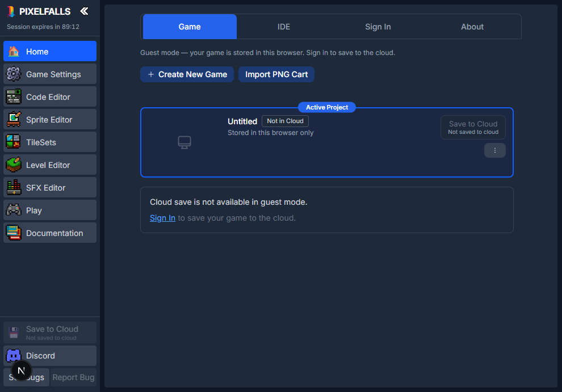The height and width of the screenshot is (392, 562).
Task: Click the TileSets colored grid icon
Action: (14, 142)
